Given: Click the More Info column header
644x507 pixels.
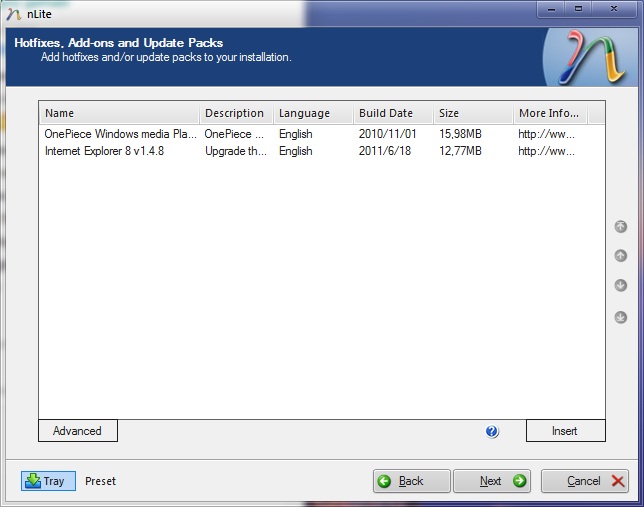Looking at the screenshot, I should coord(550,113).
